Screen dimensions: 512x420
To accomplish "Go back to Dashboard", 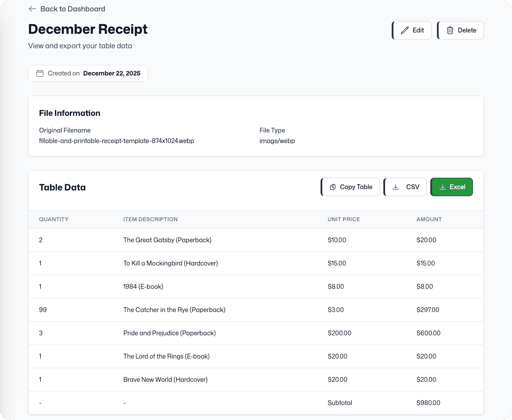I will click(72, 9).
